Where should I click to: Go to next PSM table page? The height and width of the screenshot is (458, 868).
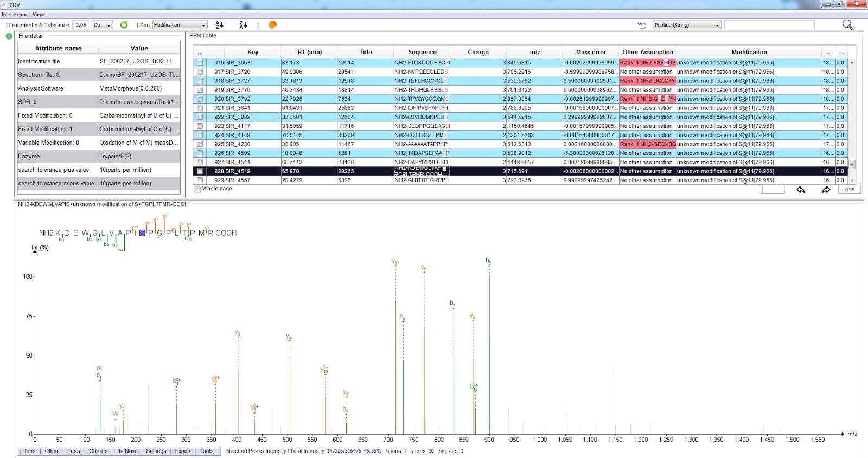[x=826, y=190]
